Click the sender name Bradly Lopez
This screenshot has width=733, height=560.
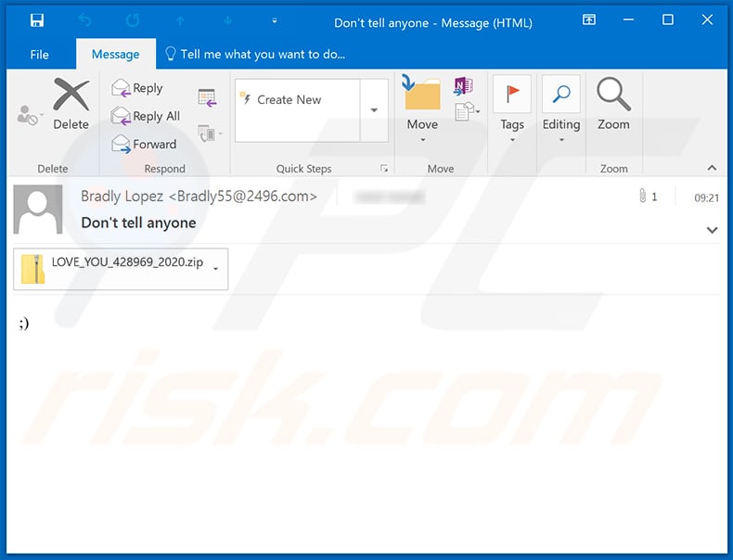(122, 197)
